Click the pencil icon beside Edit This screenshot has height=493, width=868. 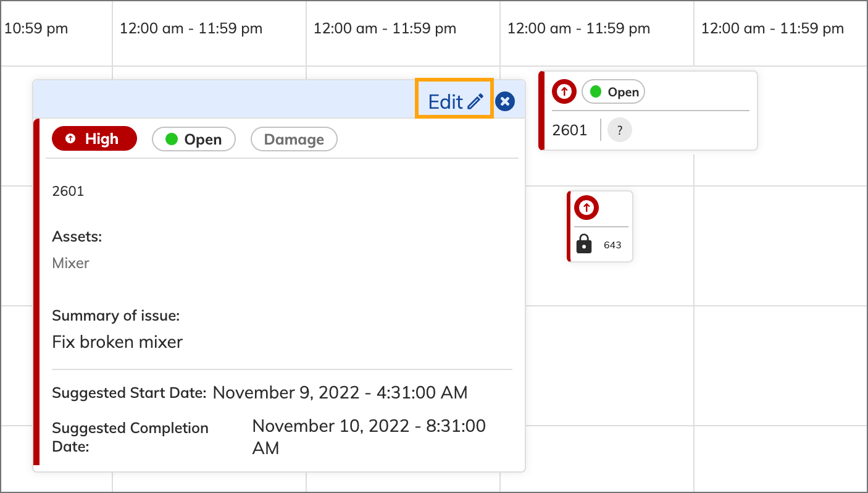(x=475, y=101)
